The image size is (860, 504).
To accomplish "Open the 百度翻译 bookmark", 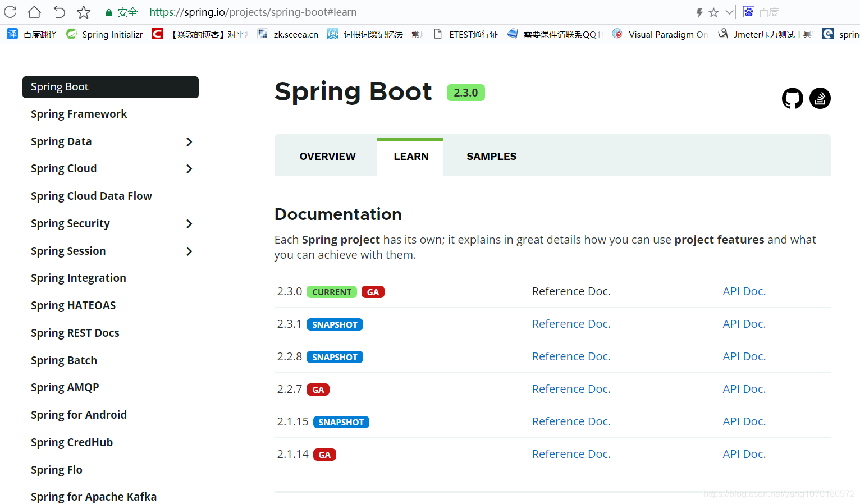I will click(32, 34).
